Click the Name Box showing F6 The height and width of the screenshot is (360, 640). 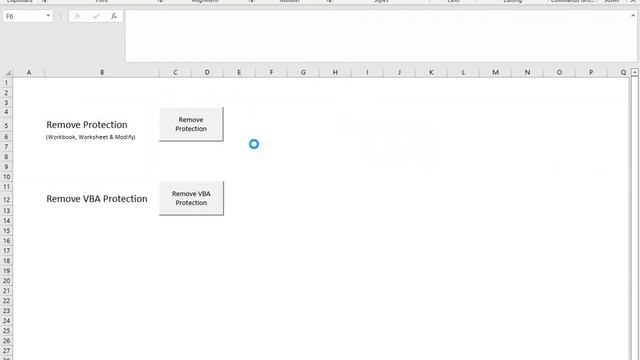tap(24, 16)
